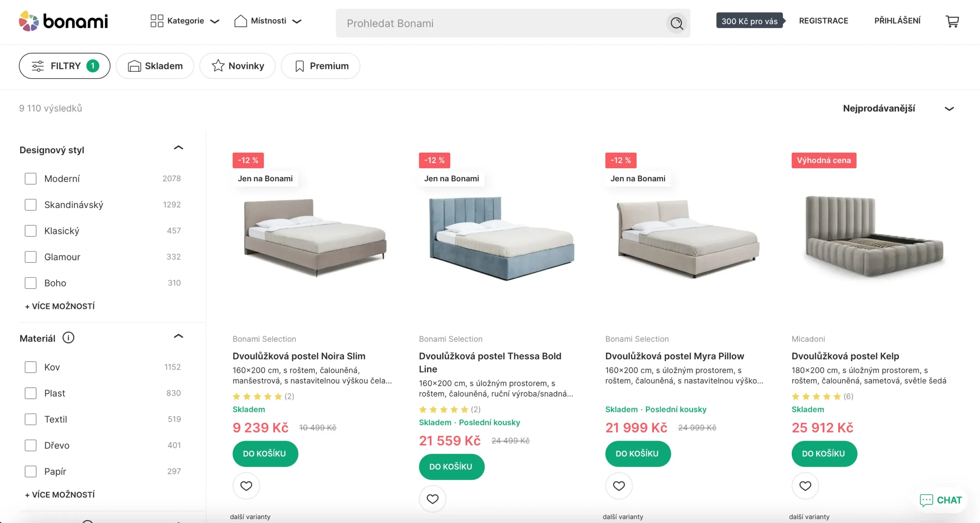Heart the Kelp bed by Micadoni

pos(805,486)
